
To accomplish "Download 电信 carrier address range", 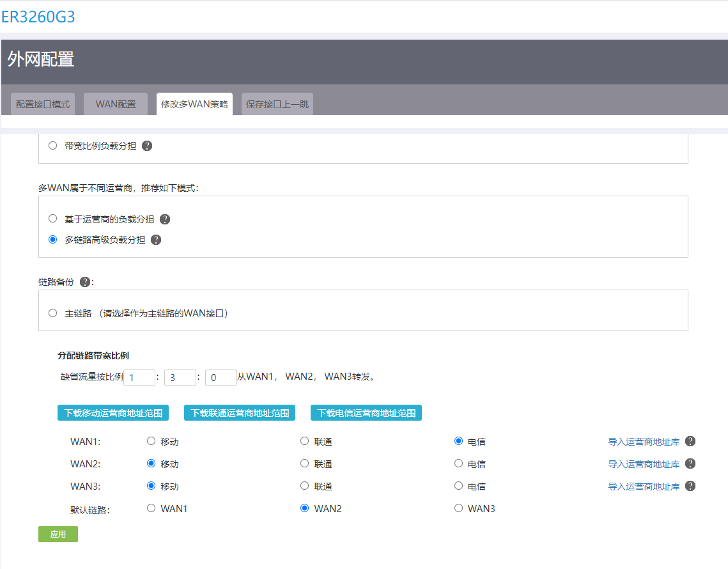I will point(366,413).
